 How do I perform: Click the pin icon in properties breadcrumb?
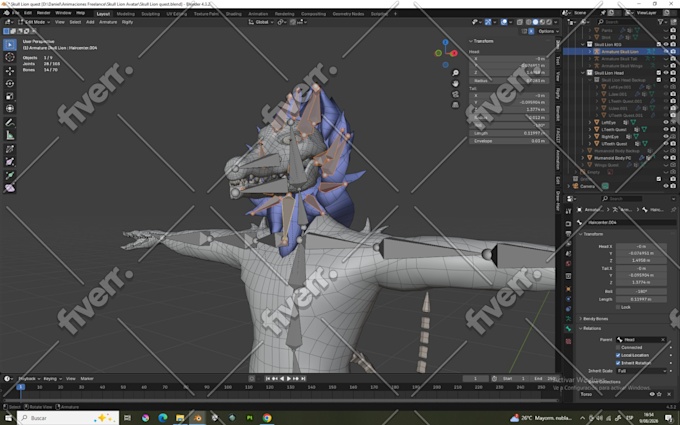click(x=673, y=210)
